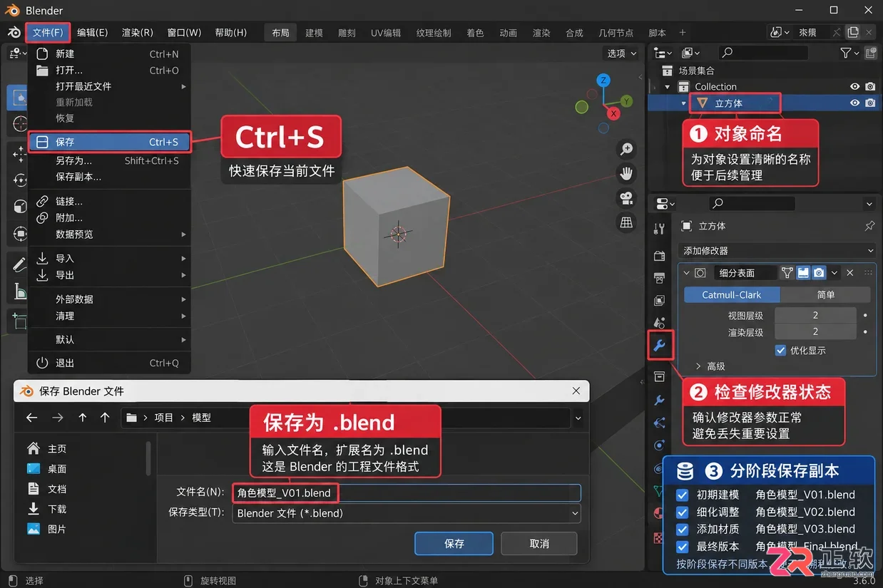Screen dimensions: 883x588
Task: Adjust the 渲染层级 value field
Action: 815,332
